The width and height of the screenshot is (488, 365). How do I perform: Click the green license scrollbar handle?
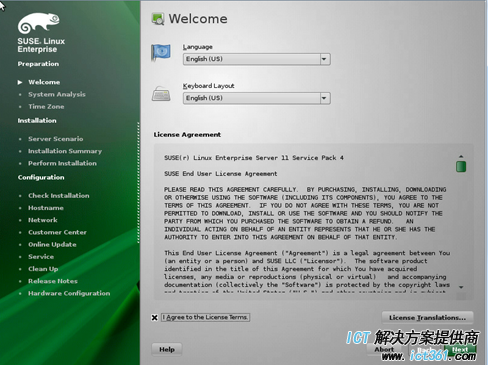461,166
